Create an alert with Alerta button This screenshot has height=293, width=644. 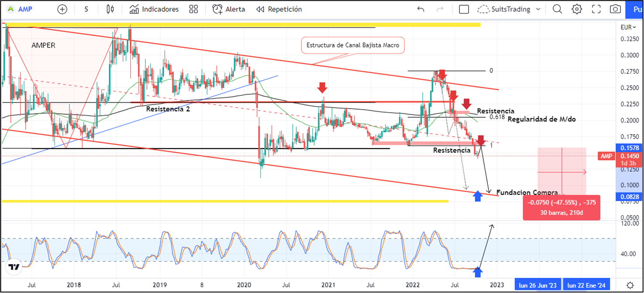(x=229, y=9)
